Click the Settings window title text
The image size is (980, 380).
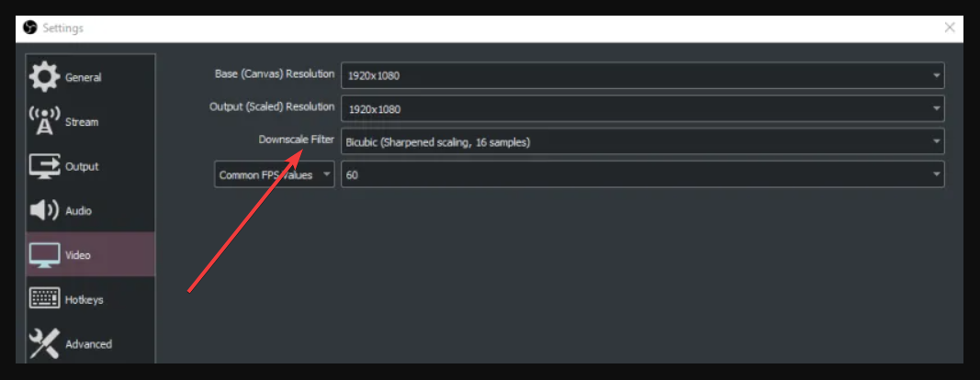pyautogui.click(x=62, y=28)
